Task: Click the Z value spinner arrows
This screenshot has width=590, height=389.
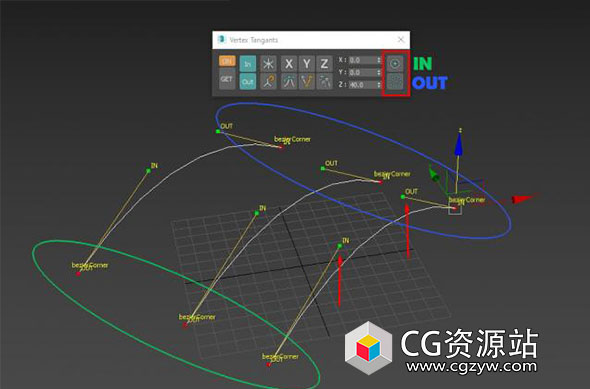Action: [x=379, y=85]
